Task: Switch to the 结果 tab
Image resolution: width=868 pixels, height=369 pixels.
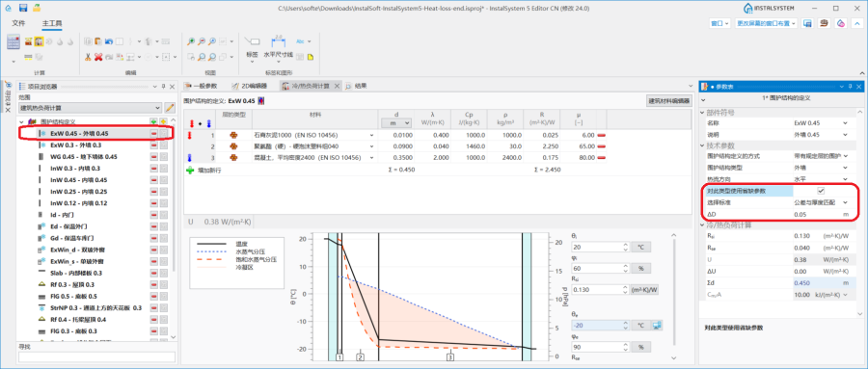Action: point(356,86)
